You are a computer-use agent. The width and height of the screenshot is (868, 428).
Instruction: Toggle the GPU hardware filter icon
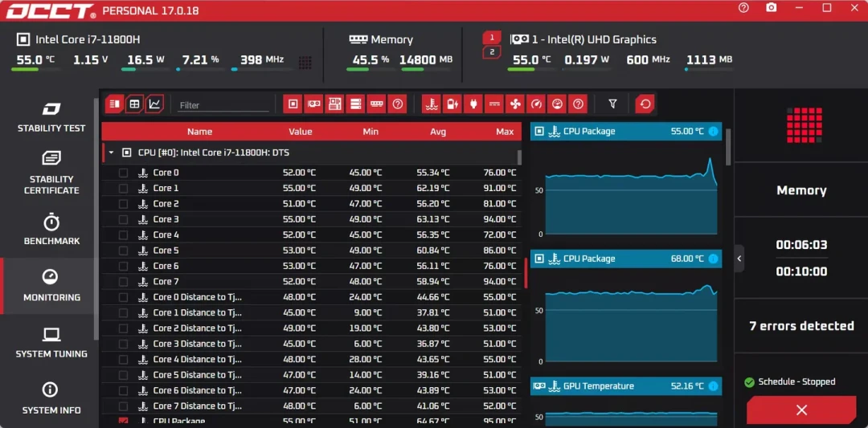313,104
